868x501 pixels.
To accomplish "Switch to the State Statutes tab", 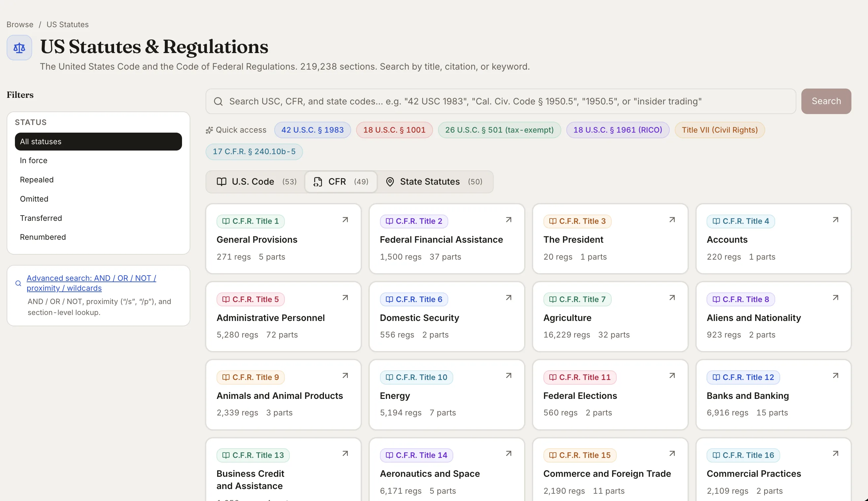I will [x=435, y=182].
